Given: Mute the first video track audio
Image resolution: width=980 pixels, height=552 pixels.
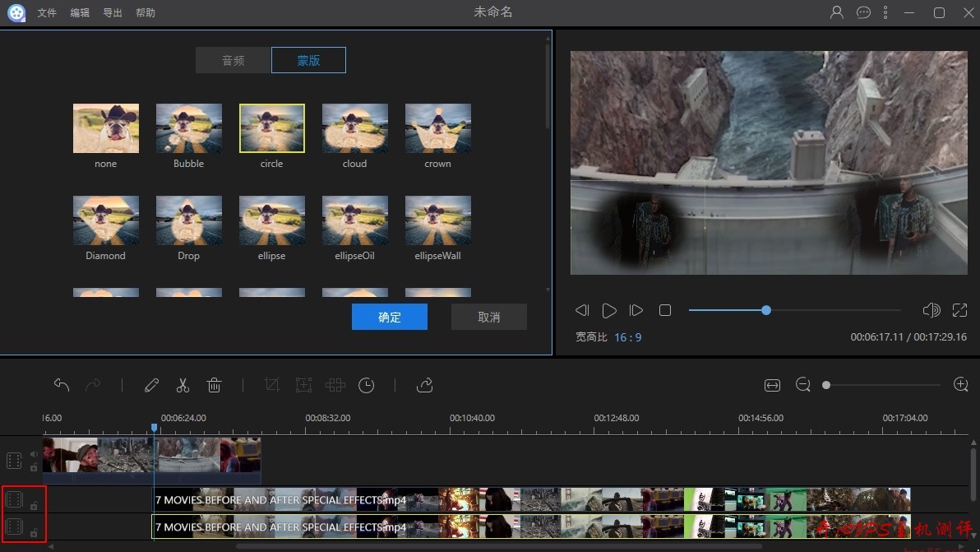Looking at the screenshot, I should [x=34, y=454].
